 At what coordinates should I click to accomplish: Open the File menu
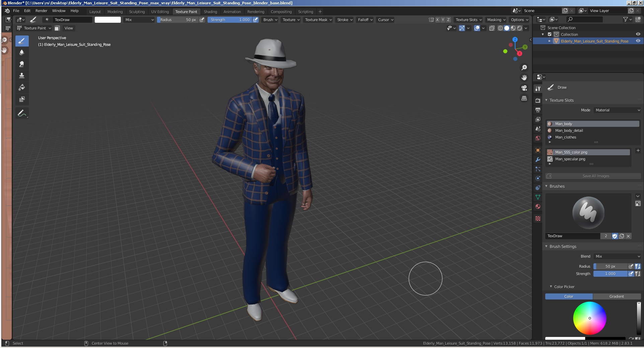pyautogui.click(x=16, y=11)
